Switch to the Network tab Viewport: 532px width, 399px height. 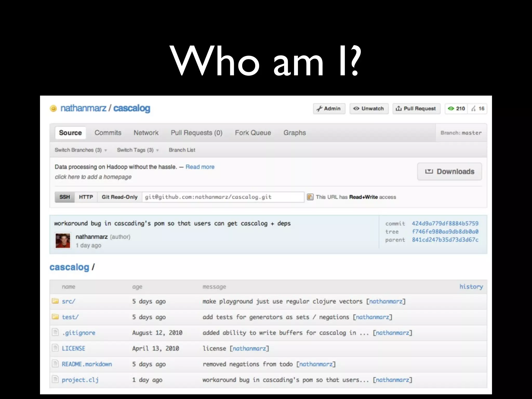(x=146, y=133)
